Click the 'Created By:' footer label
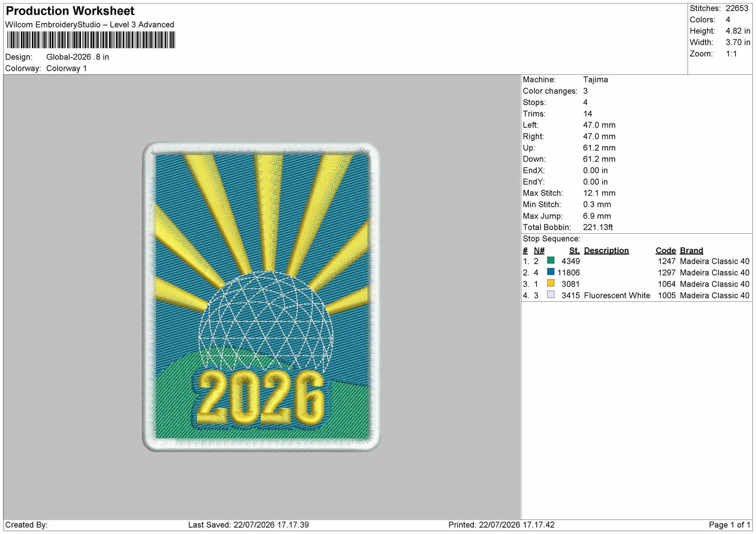 click(x=26, y=525)
